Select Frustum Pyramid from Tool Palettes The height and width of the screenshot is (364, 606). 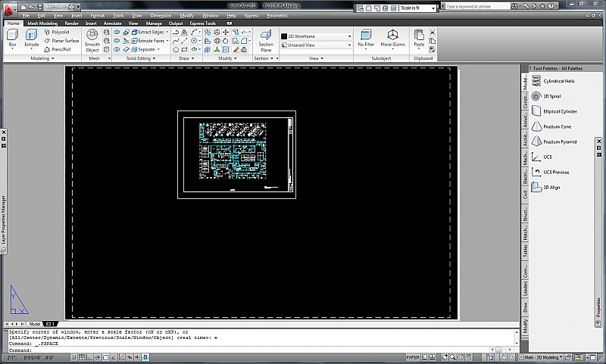point(554,142)
